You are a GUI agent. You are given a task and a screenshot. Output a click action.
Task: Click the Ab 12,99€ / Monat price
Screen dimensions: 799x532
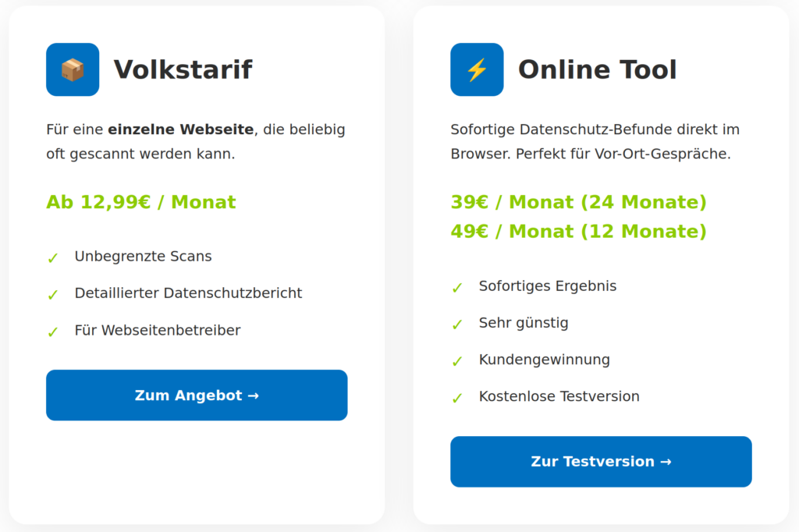click(x=140, y=202)
